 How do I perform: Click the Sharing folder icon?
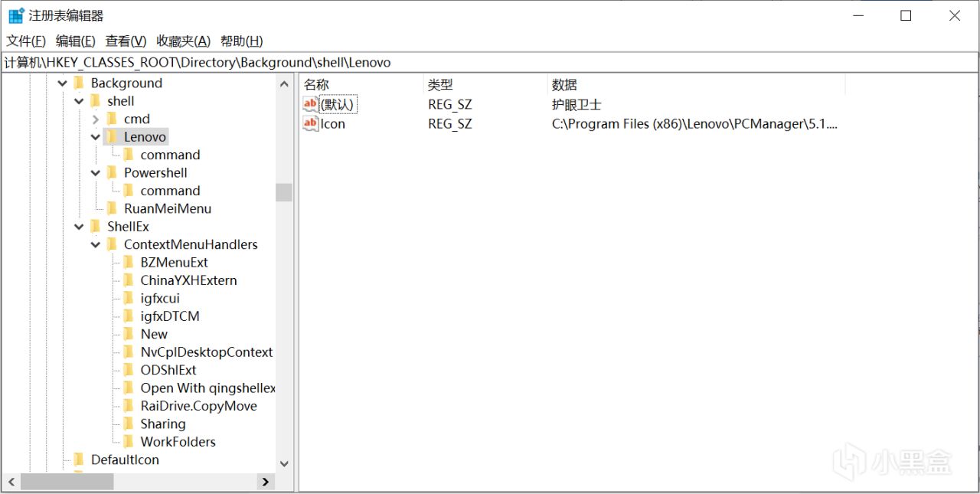click(x=128, y=424)
